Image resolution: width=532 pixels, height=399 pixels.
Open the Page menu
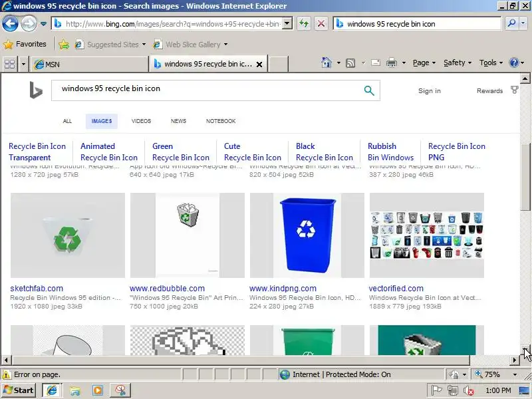[x=424, y=63]
